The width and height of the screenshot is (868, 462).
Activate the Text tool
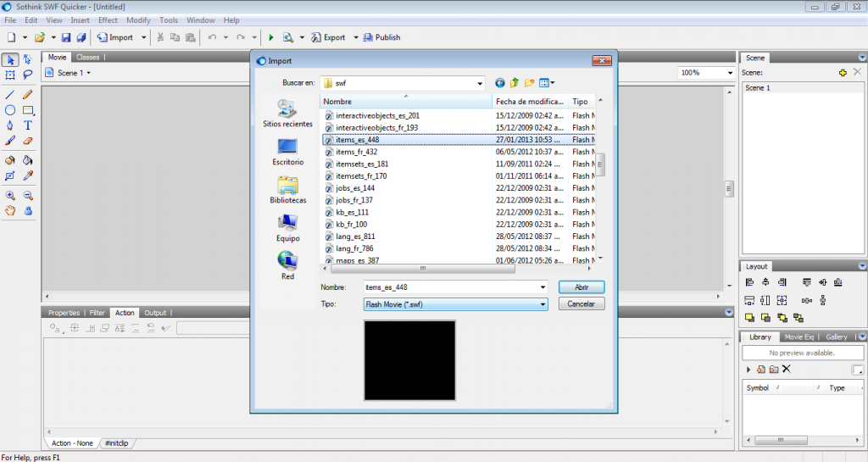coord(28,125)
